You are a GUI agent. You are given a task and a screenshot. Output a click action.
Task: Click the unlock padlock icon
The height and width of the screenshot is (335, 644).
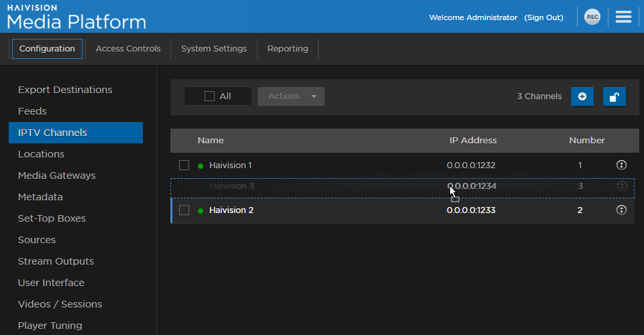point(614,96)
